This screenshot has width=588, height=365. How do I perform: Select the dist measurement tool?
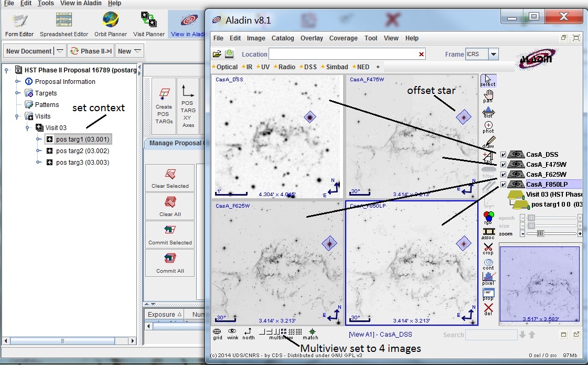[x=488, y=112]
